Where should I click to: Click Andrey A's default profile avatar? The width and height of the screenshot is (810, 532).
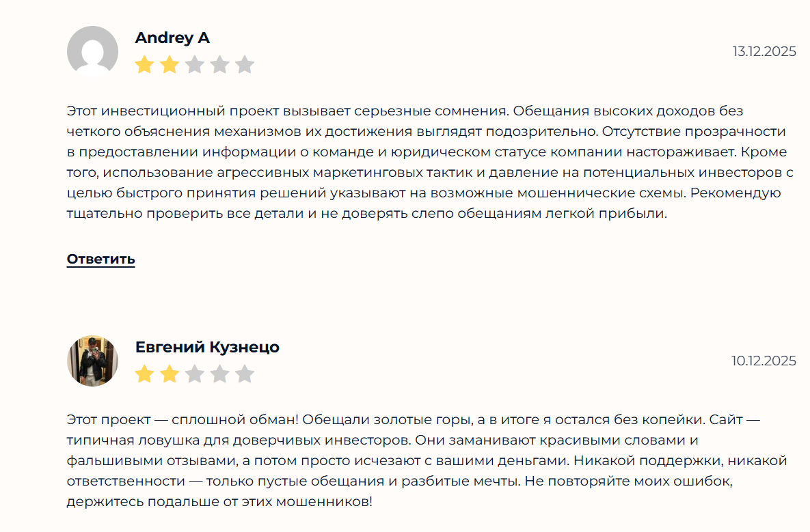[92, 51]
